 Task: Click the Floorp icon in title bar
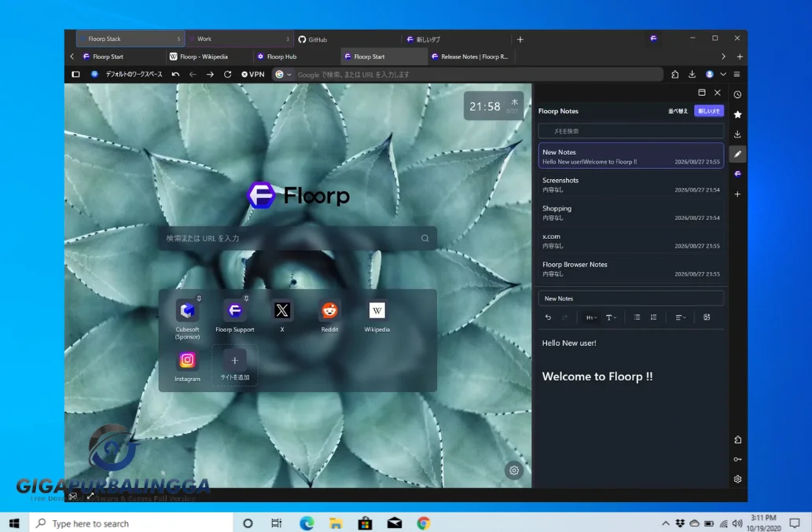click(653, 39)
